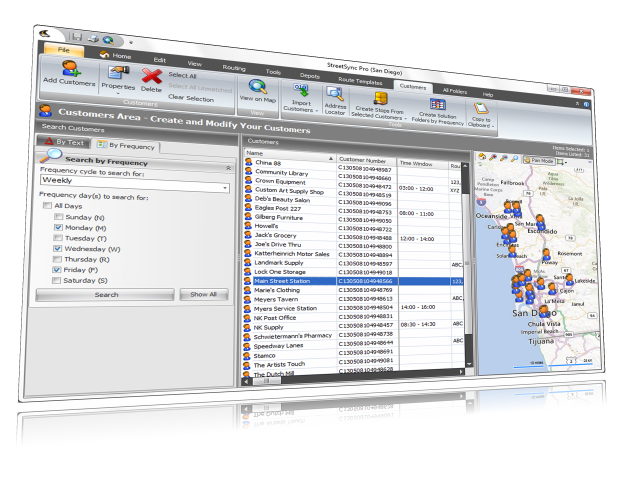The image size is (640, 480).
Task: Click the Show All button
Action: coord(202,295)
